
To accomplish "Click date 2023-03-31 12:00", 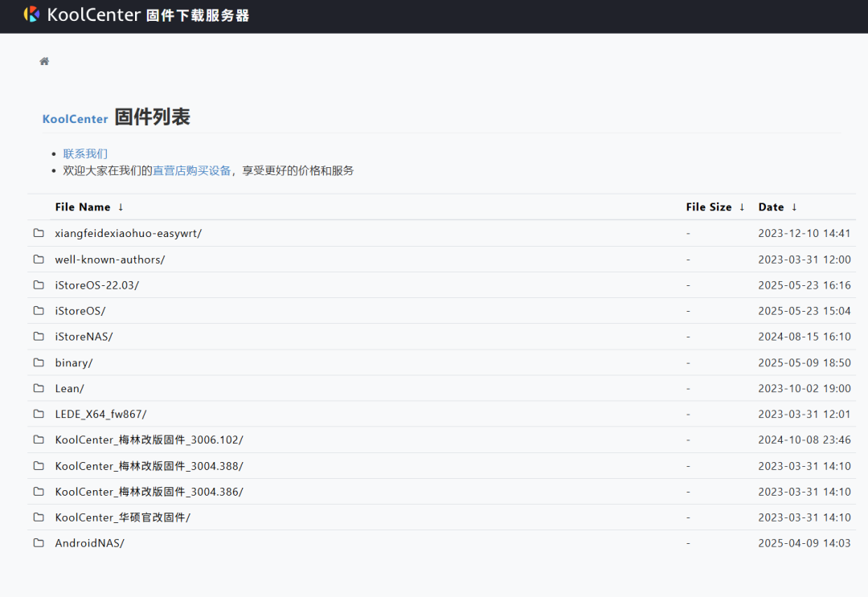I will [805, 260].
